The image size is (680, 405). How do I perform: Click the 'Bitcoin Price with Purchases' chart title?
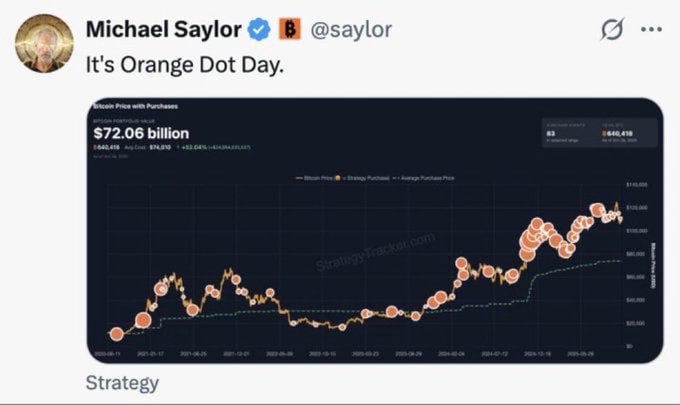(129, 106)
